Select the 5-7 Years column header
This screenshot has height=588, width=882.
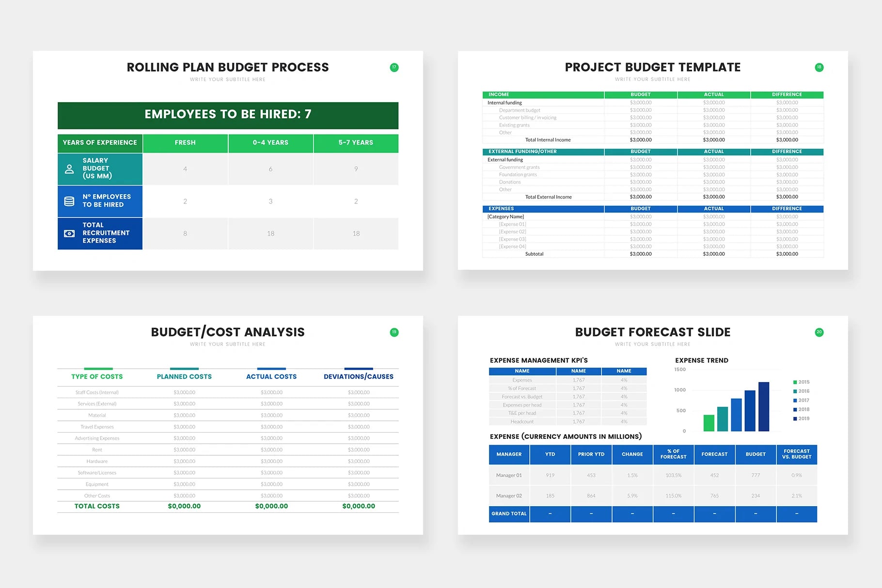pyautogui.click(x=356, y=143)
